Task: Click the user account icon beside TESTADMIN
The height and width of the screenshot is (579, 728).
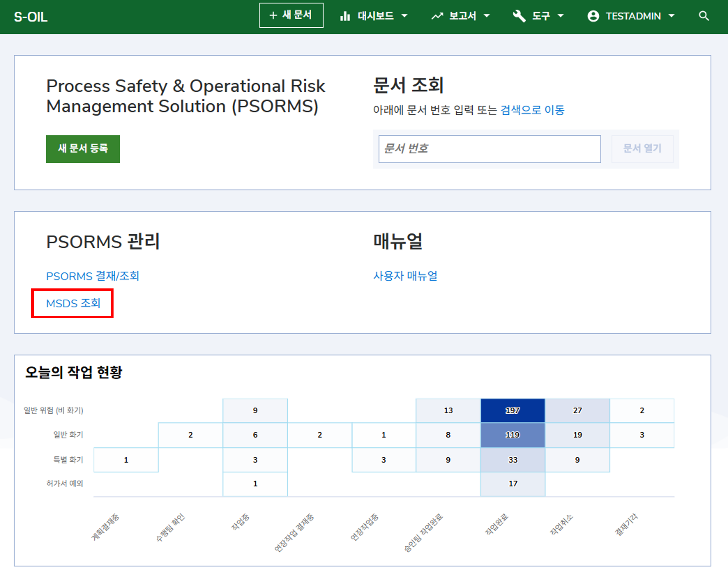Action: (593, 16)
